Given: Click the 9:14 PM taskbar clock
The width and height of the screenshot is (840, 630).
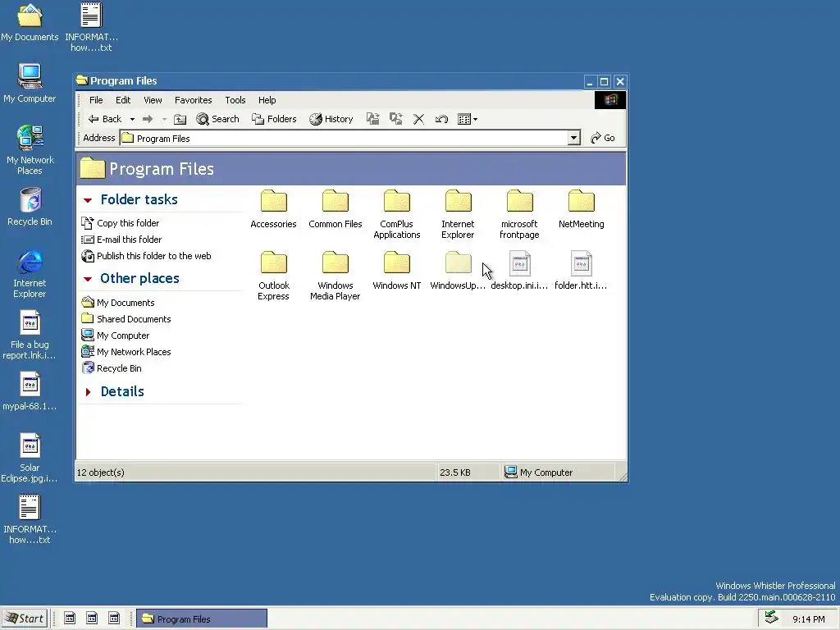Looking at the screenshot, I should 808,619.
